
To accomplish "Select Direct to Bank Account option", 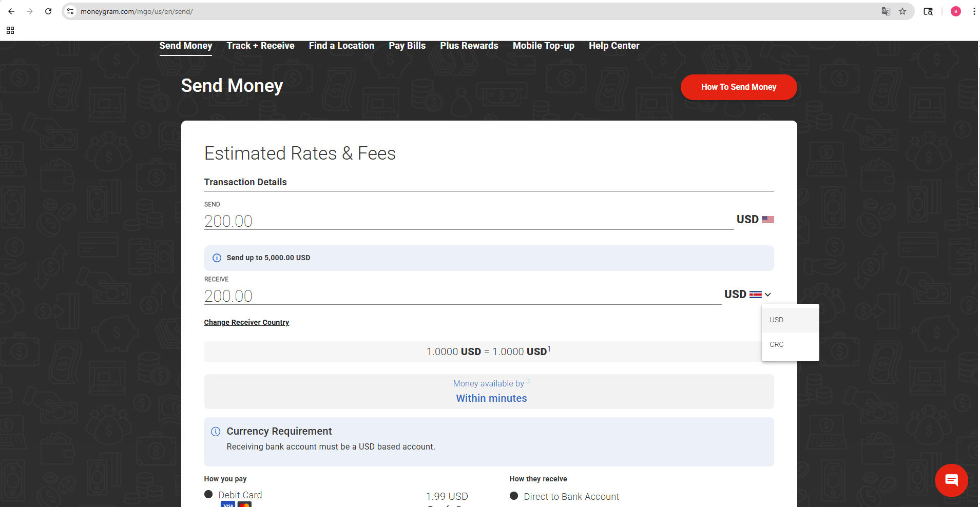I will [514, 496].
